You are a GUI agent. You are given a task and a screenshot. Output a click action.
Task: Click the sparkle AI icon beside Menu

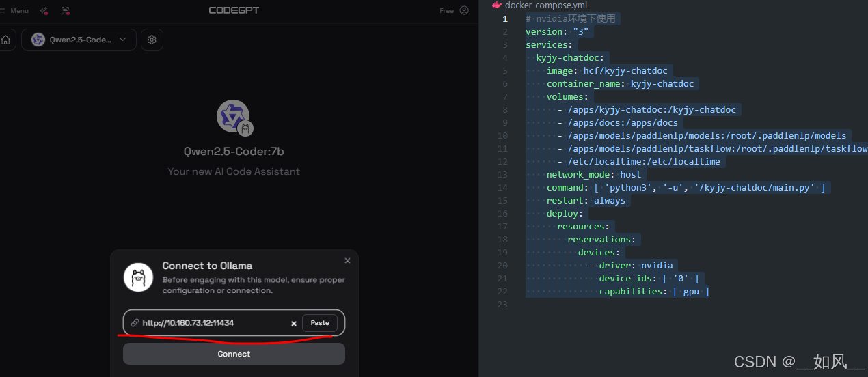44,11
